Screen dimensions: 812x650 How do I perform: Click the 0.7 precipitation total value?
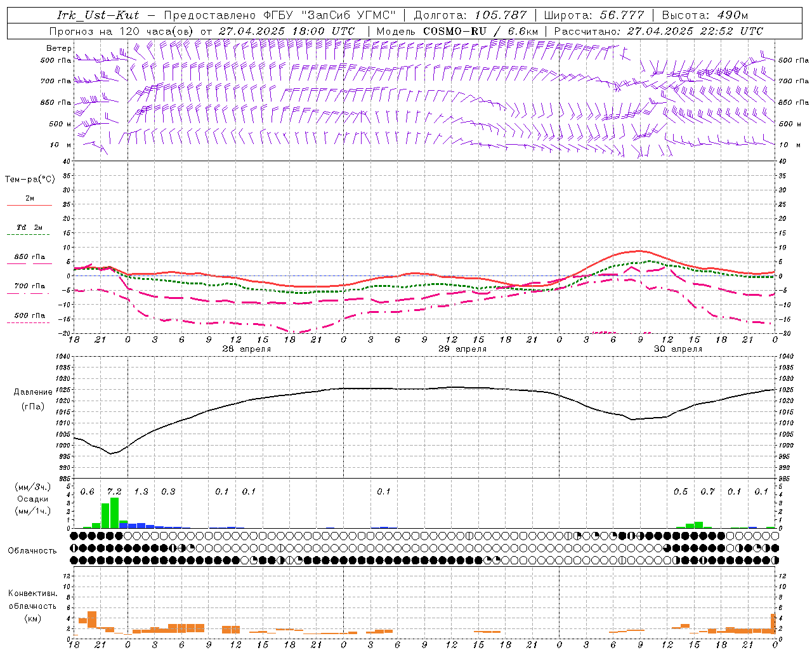coord(707,492)
